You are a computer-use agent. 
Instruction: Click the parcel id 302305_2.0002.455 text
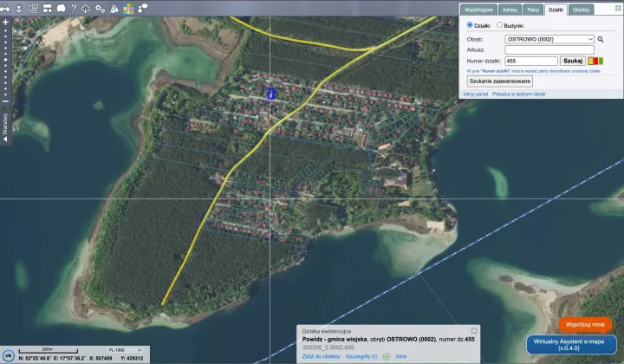[x=328, y=348]
